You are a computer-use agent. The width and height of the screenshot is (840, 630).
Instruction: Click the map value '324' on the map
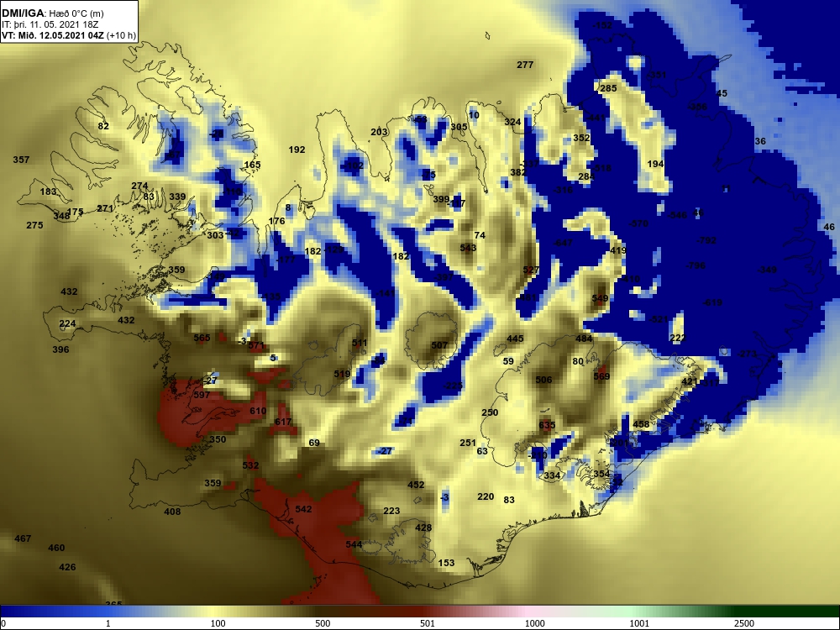point(512,122)
